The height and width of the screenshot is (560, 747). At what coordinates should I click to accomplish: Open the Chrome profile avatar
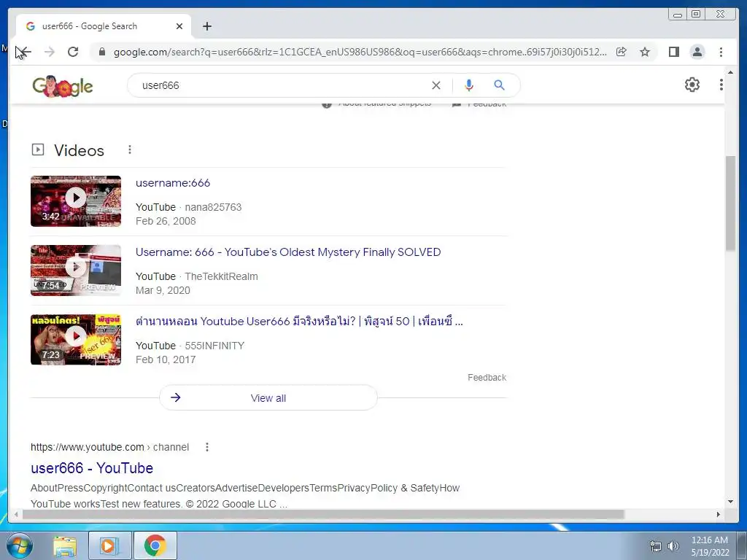pos(697,52)
